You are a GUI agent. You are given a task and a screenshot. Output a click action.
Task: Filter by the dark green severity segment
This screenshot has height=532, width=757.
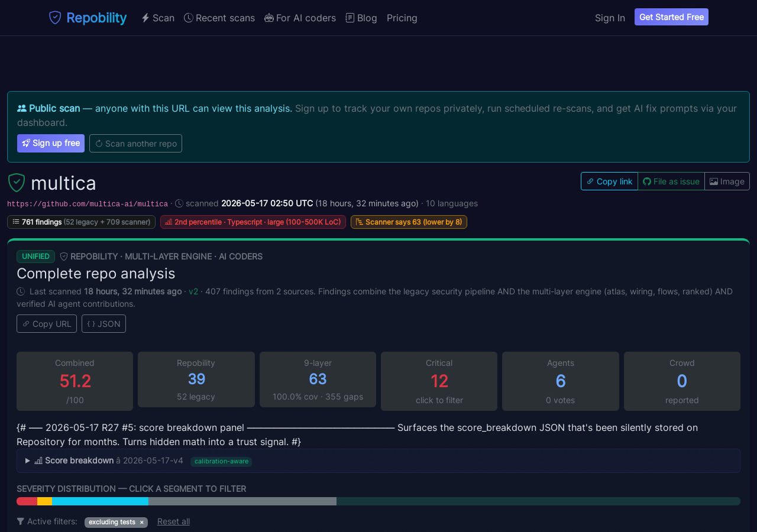point(538,501)
